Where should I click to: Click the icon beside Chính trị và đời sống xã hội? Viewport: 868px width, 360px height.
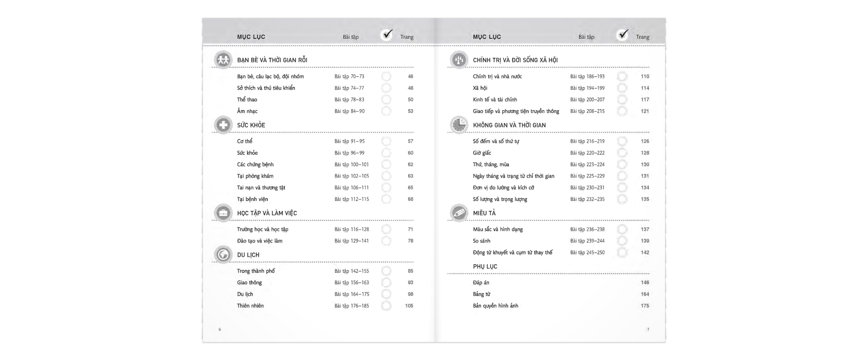tap(459, 60)
